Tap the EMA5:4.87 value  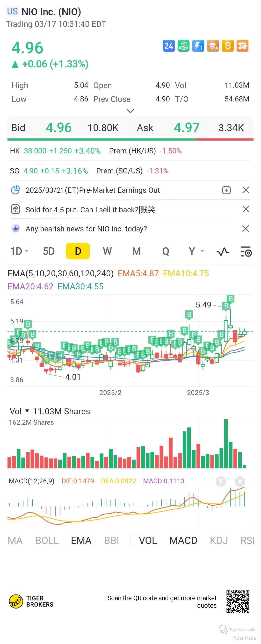[138, 273]
